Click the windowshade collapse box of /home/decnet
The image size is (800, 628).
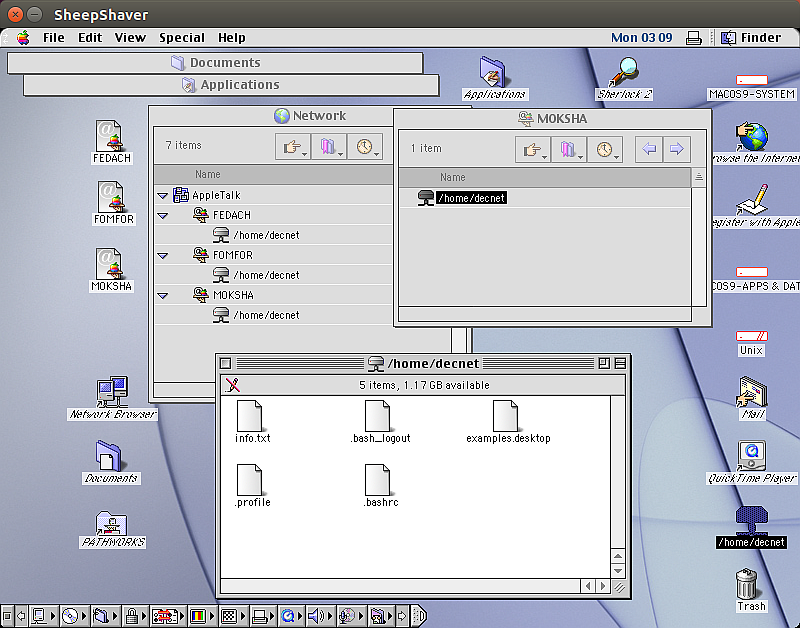(620, 363)
